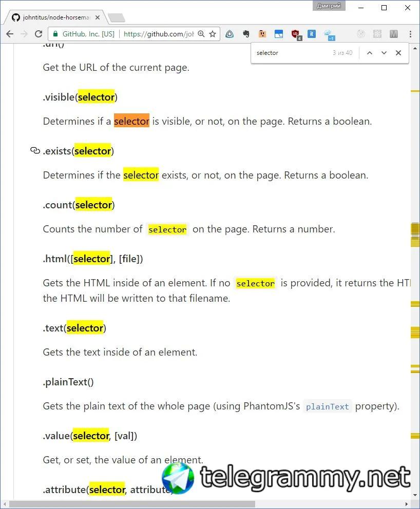Click the horizontal scrollbar thumb
The image size is (420, 509).
coord(131,504)
